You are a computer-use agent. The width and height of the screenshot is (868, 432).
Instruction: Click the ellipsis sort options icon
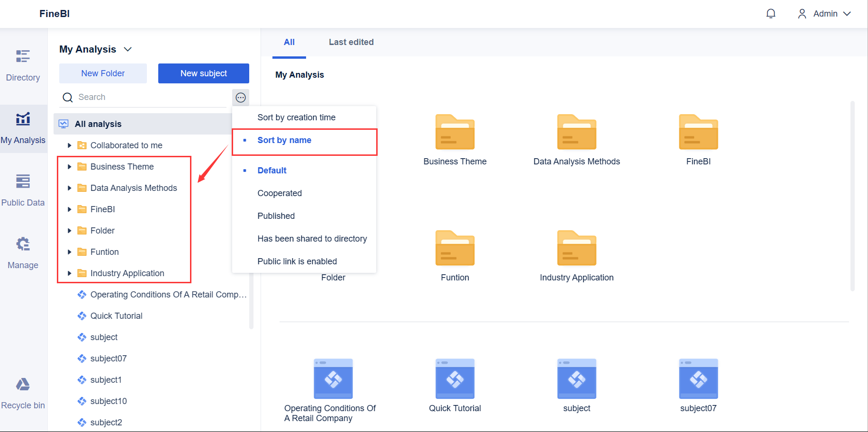click(x=241, y=97)
